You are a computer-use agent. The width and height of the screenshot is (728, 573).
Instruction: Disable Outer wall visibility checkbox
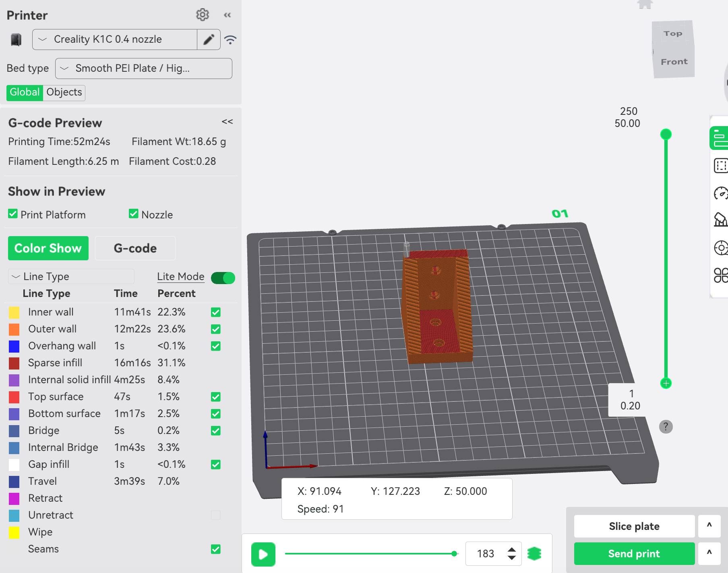point(216,329)
